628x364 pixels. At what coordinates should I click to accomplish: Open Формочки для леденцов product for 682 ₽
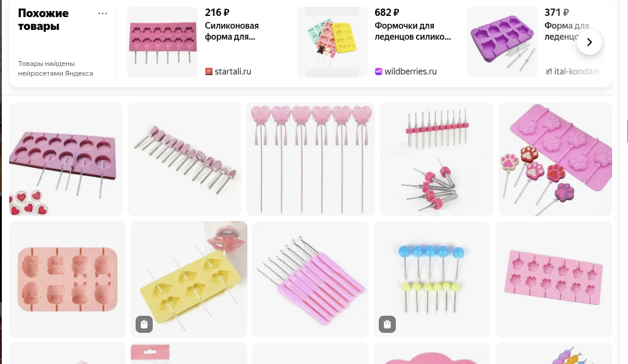[413, 31]
